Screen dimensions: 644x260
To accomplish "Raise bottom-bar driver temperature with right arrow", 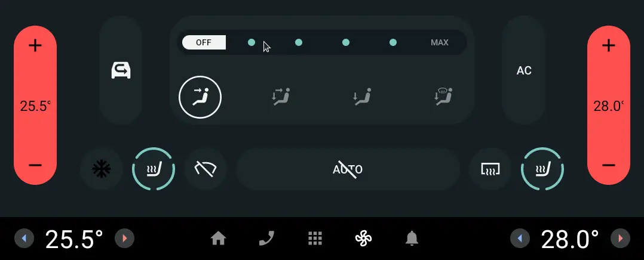I will [124, 239].
